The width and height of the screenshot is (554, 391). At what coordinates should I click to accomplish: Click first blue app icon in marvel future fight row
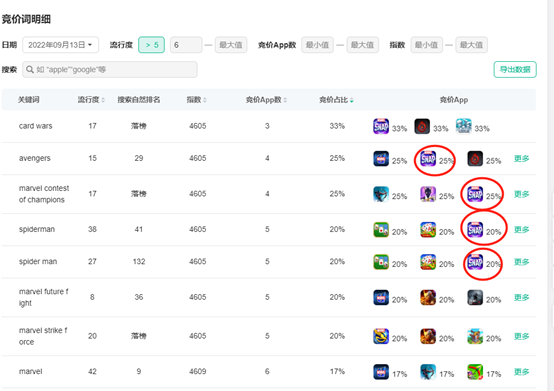(x=381, y=297)
